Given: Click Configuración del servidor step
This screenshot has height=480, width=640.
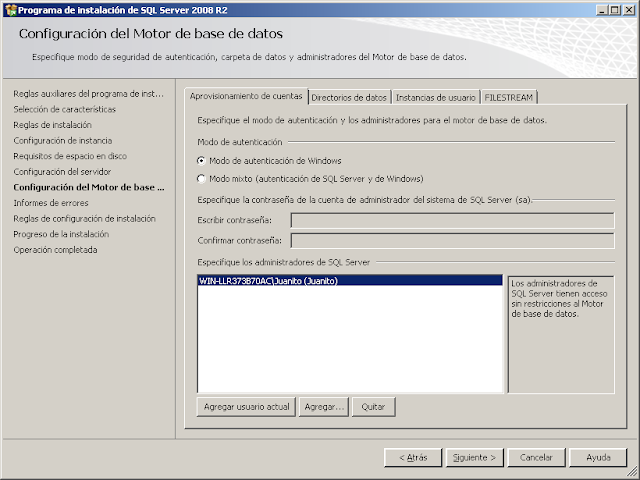Looking at the screenshot, I should click(62, 171).
